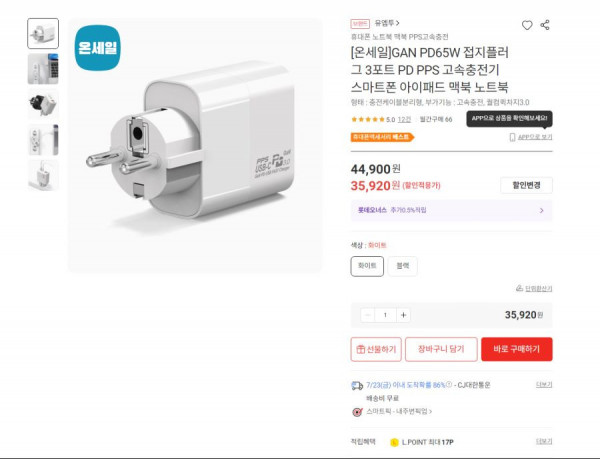The image size is (600, 459).
Task: Click the 바로 구매하기 button
Action: click(517, 349)
